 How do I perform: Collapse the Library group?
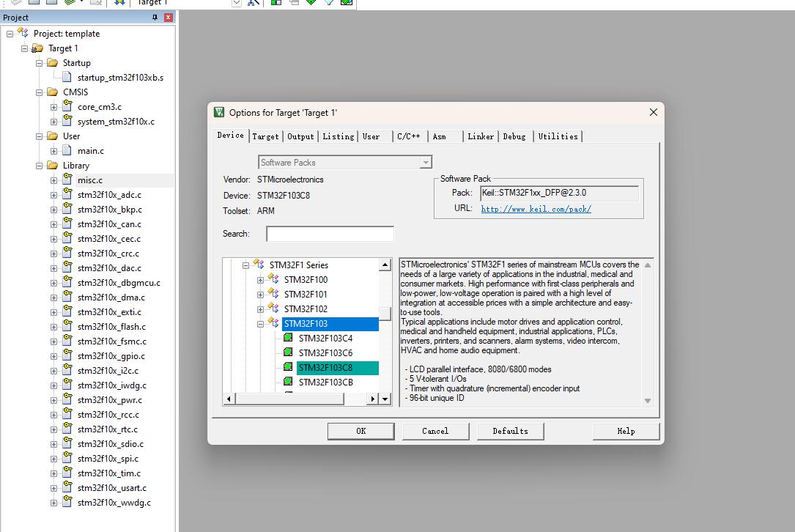(x=39, y=166)
